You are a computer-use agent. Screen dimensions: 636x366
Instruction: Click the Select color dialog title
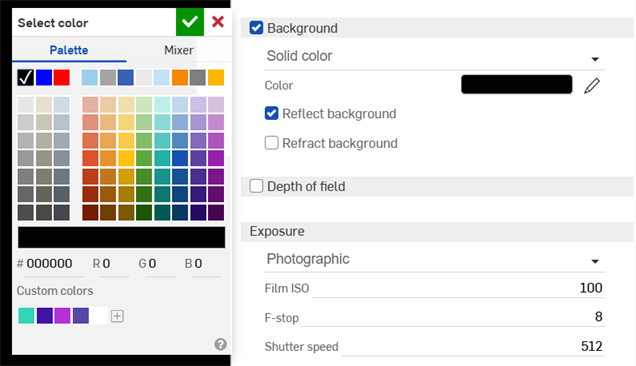(53, 23)
